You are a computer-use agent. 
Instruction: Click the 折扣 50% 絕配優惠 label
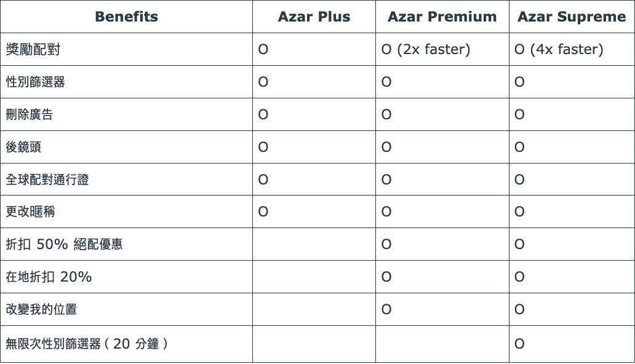pyautogui.click(x=64, y=245)
